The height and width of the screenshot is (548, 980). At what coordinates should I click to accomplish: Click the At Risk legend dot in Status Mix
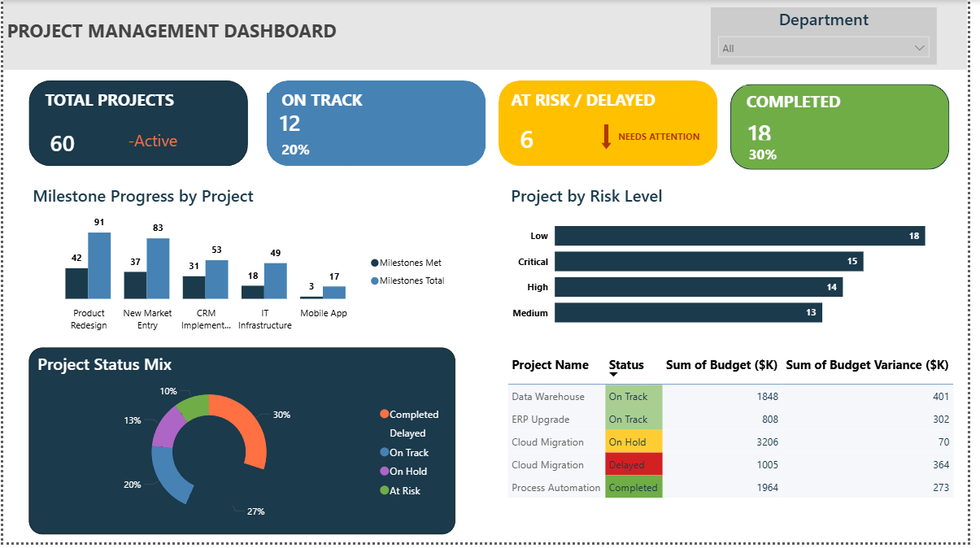tap(384, 490)
